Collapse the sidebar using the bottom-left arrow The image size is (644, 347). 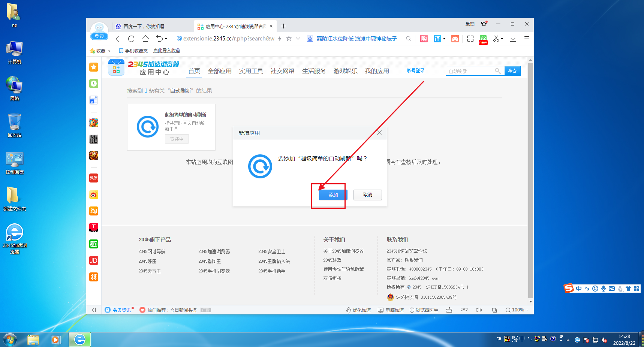[x=94, y=310]
